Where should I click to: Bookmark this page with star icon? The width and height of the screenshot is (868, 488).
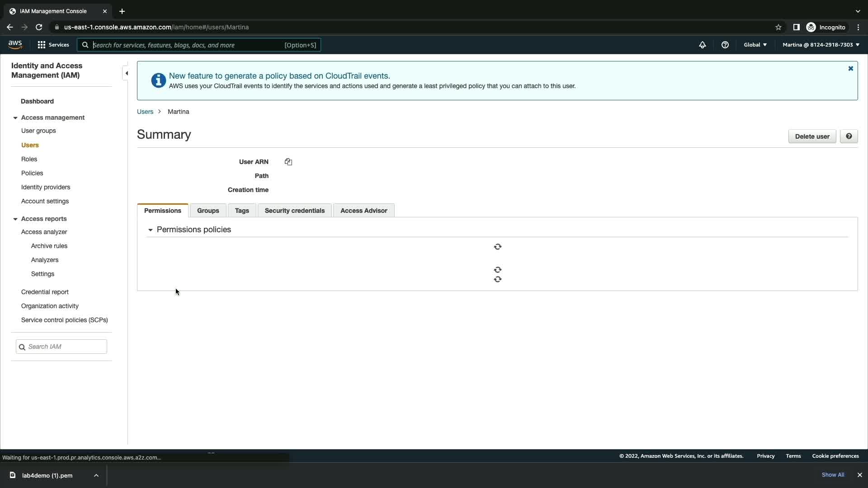(x=778, y=27)
